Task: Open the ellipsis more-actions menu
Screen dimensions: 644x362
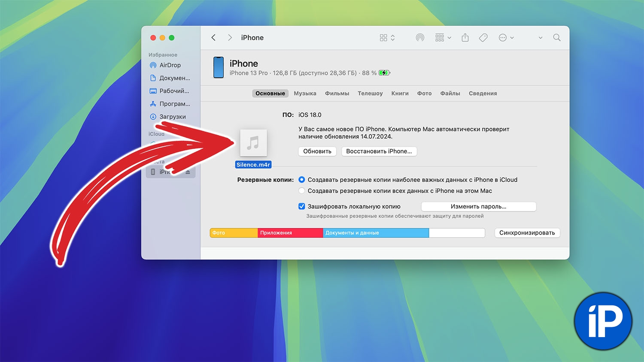Action: pos(506,38)
